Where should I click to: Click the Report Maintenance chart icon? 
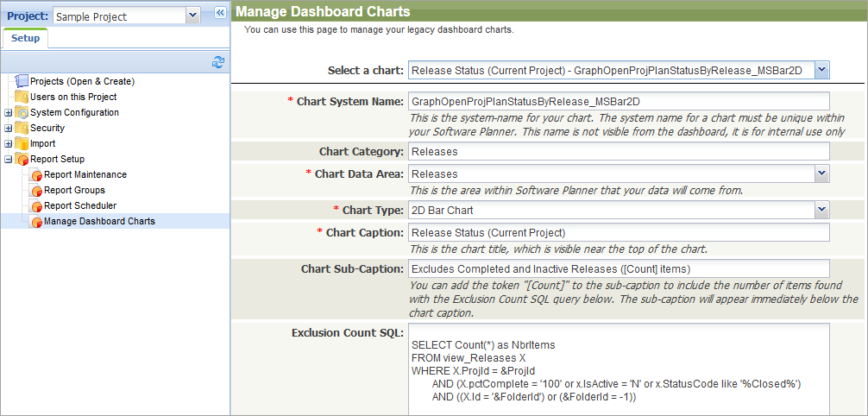coord(36,175)
